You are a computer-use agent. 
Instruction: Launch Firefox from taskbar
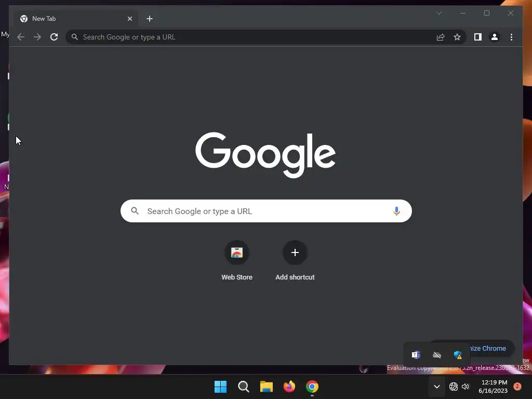click(289, 387)
